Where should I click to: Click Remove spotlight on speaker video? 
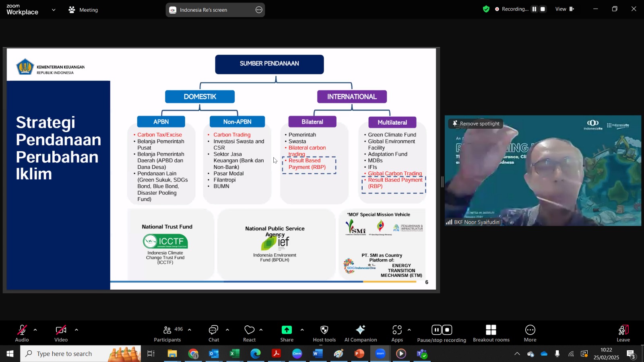[476, 123]
